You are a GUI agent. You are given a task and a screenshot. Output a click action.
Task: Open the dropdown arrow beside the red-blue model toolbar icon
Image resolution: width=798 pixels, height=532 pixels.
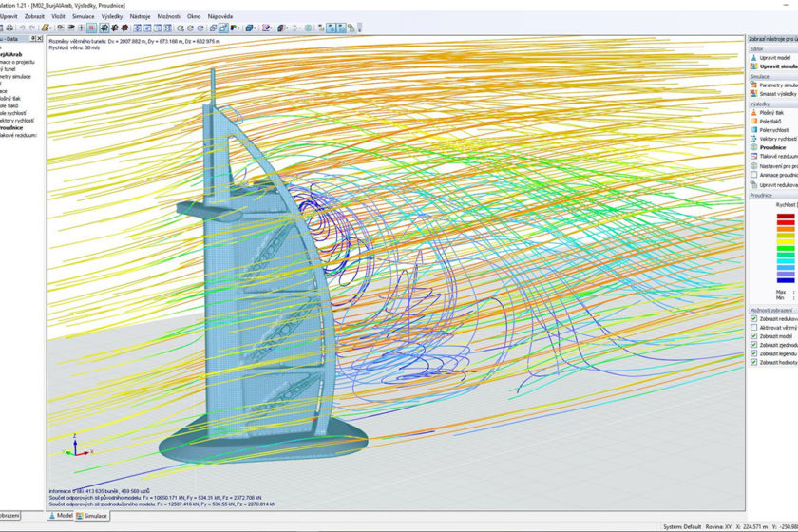click(x=286, y=28)
